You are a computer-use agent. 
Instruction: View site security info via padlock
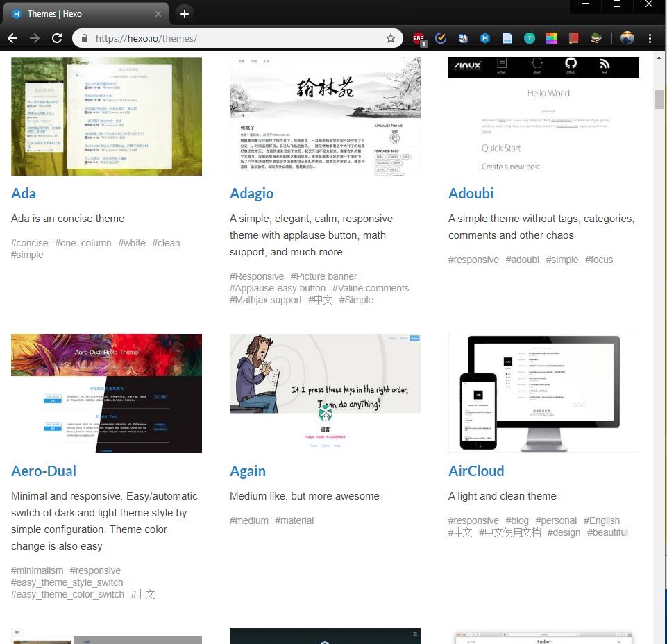click(x=85, y=38)
